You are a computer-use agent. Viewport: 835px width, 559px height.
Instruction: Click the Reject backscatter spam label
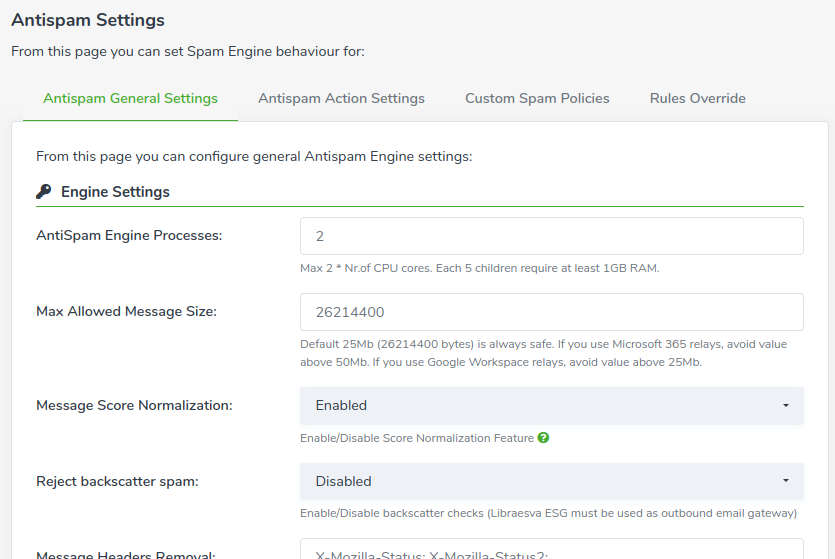(117, 481)
